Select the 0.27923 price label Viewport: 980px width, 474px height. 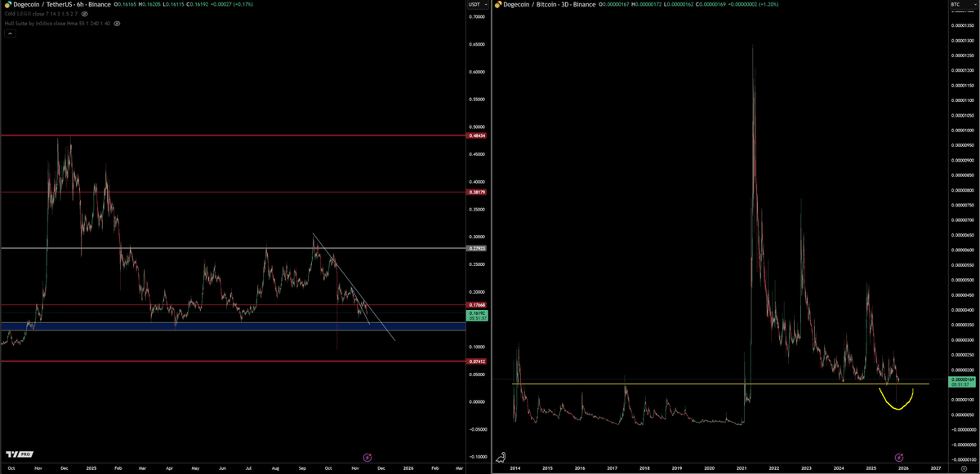coord(477,248)
